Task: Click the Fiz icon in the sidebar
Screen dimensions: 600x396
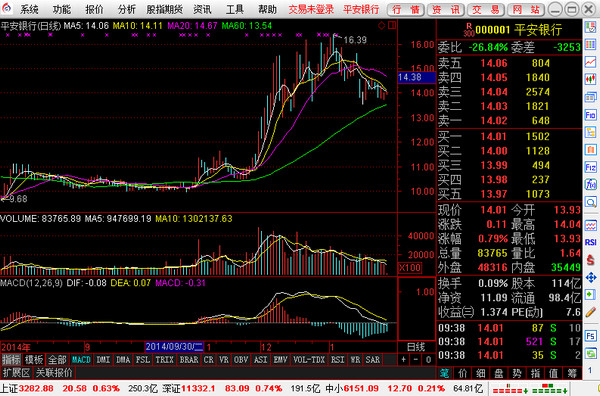Action: click(x=590, y=167)
